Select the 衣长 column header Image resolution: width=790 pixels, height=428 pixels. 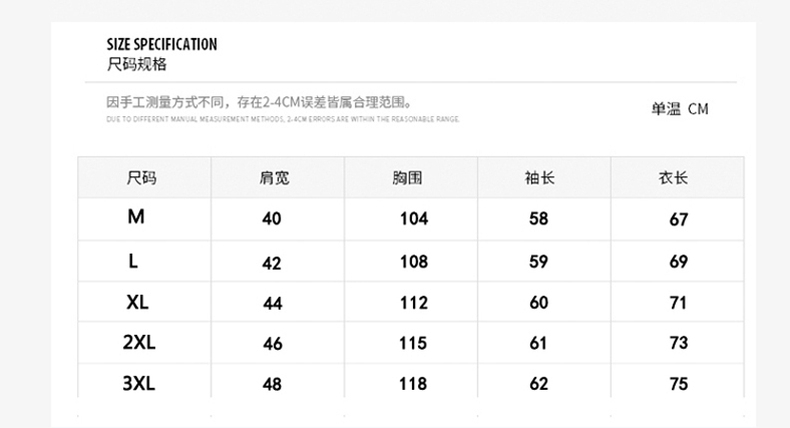tap(673, 178)
